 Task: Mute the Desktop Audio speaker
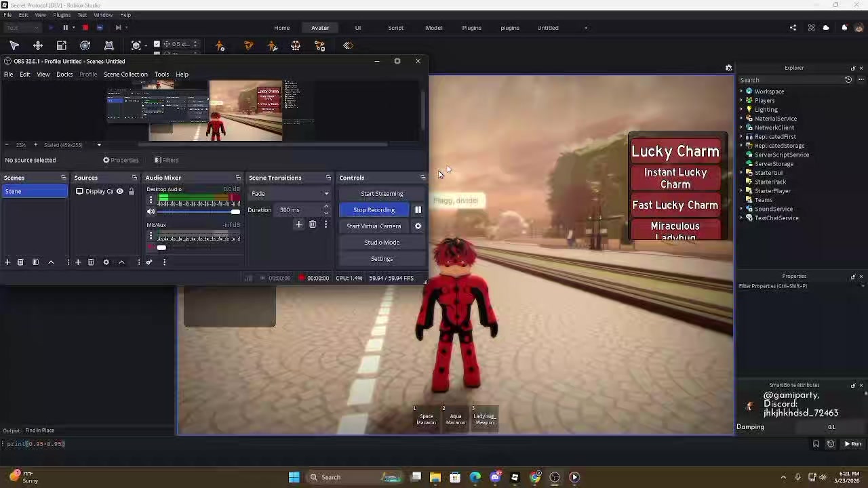(151, 211)
